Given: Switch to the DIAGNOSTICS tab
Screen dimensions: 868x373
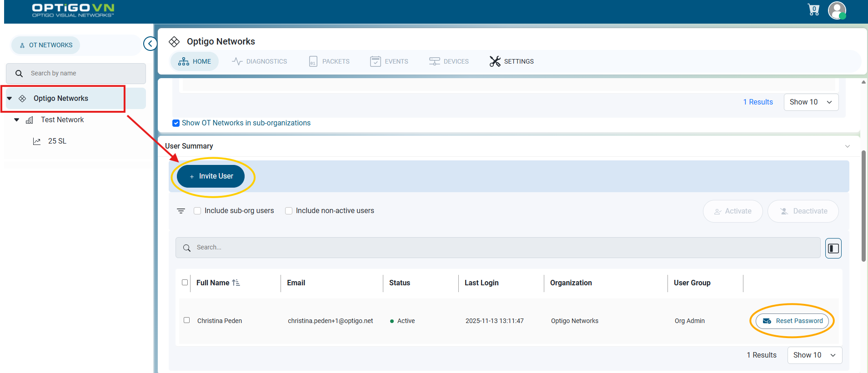Looking at the screenshot, I should [x=260, y=61].
